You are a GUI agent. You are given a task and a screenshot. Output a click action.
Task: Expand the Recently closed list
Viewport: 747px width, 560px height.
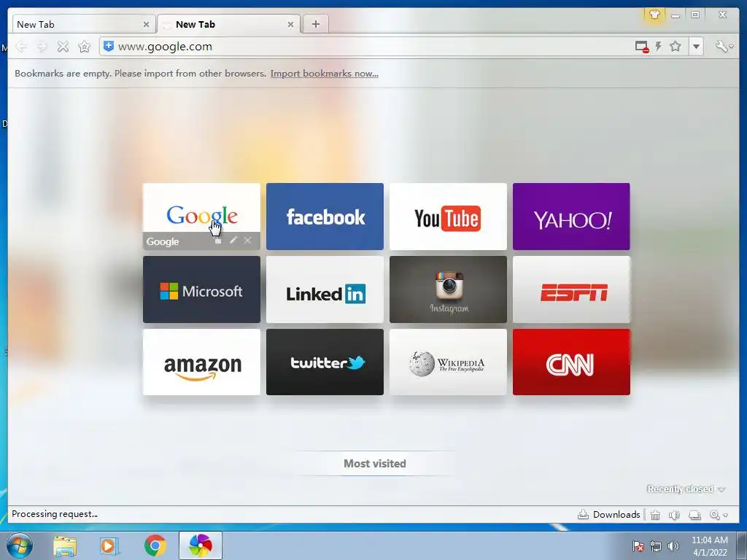pos(686,489)
